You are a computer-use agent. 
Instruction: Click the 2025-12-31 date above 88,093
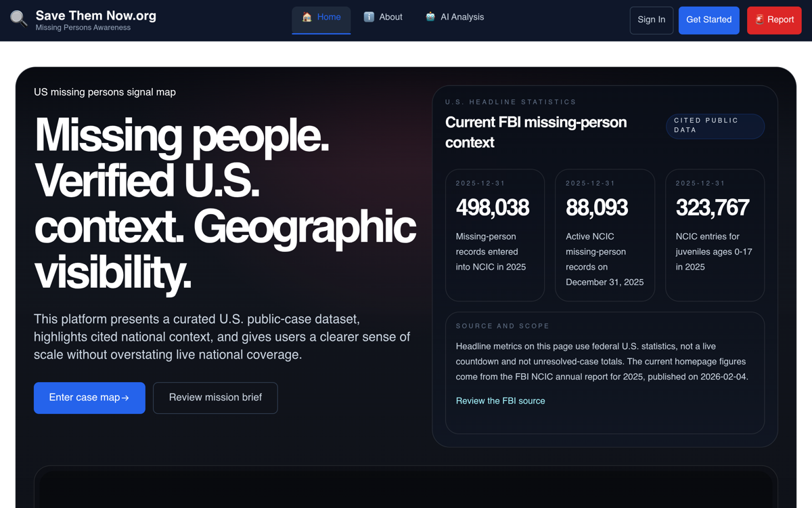[x=591, y=184]
